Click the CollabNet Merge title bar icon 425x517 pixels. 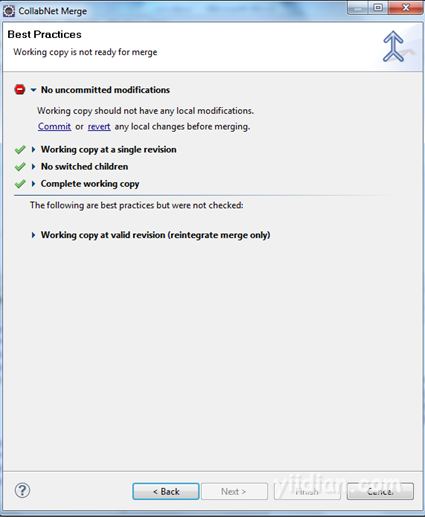[x=9, y=11]
